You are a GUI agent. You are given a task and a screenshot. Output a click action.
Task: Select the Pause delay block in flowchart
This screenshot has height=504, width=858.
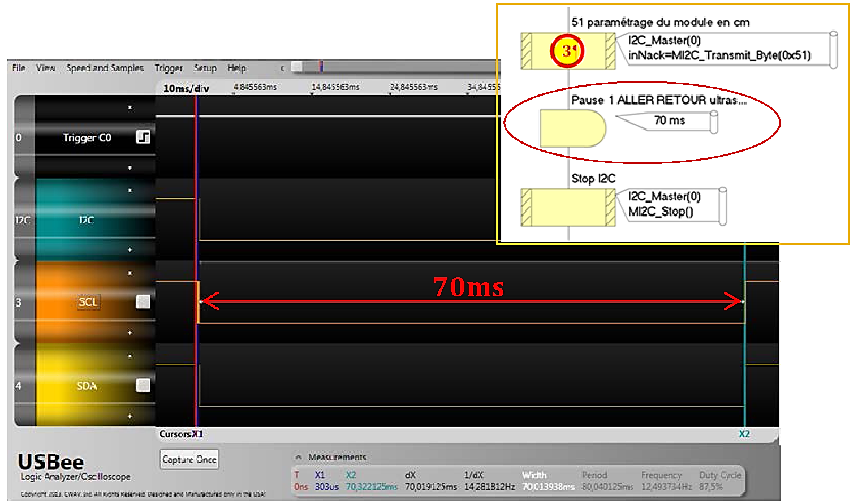(x=572, y=128)
